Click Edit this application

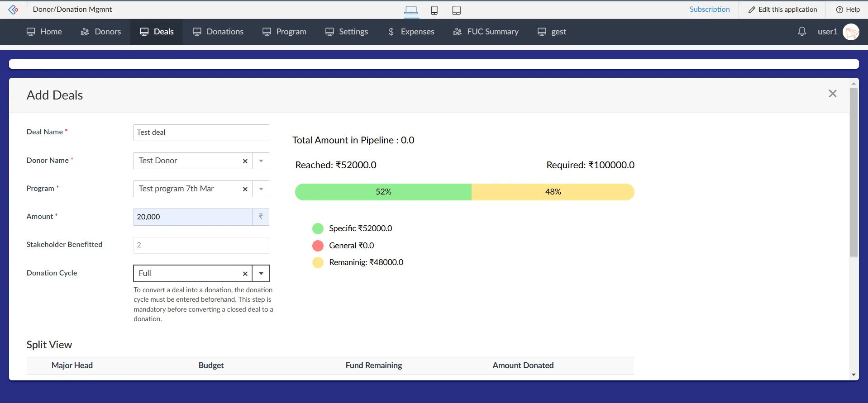782,9
